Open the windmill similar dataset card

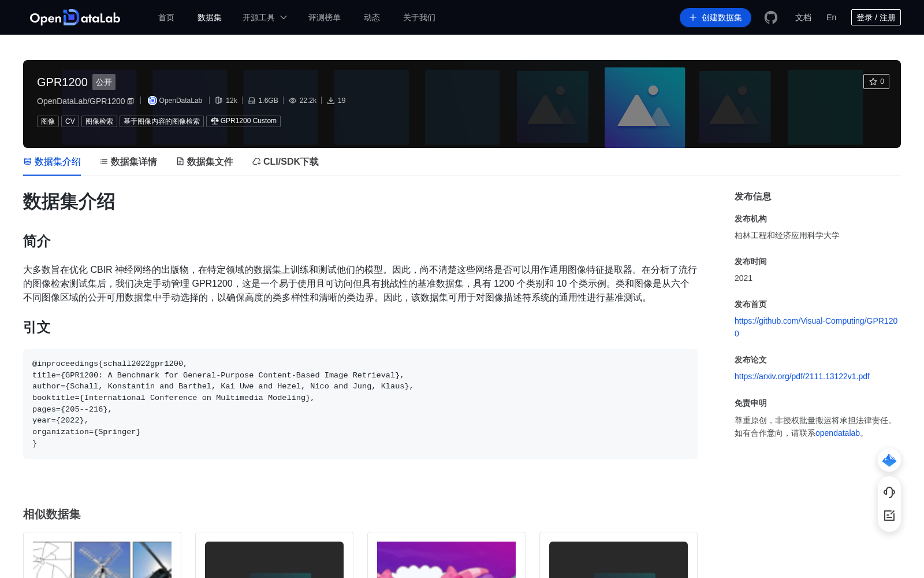coord(102,555)
